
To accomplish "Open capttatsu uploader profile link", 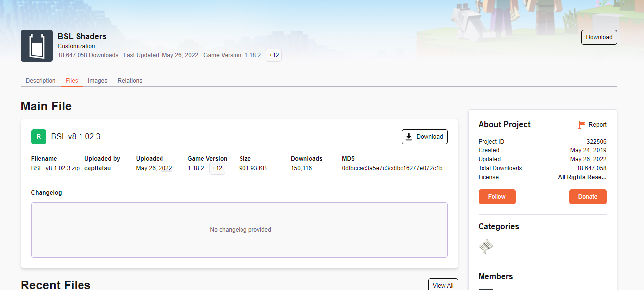I will 97,168.
